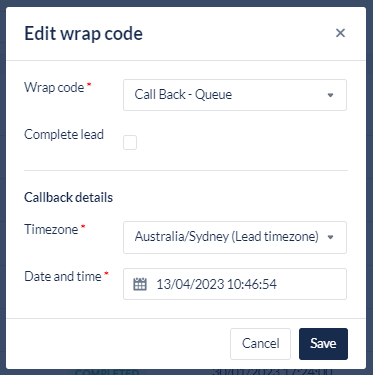Viewport: 373px width, 375px height.
Task: Click the Wrap code field label
Action: (x=54, y=88)
